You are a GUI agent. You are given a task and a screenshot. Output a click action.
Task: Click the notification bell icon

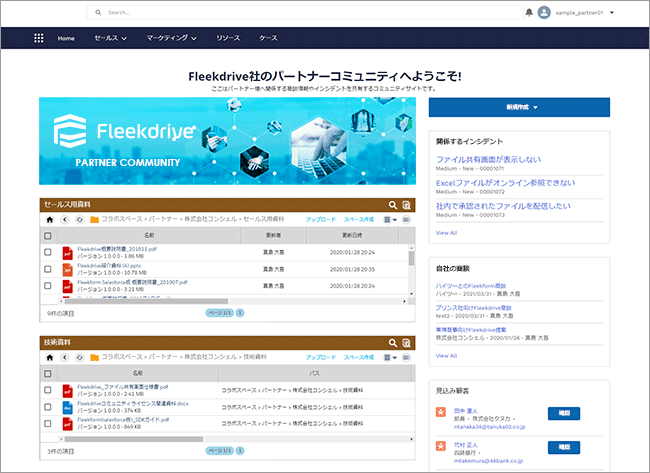(529, 12)
